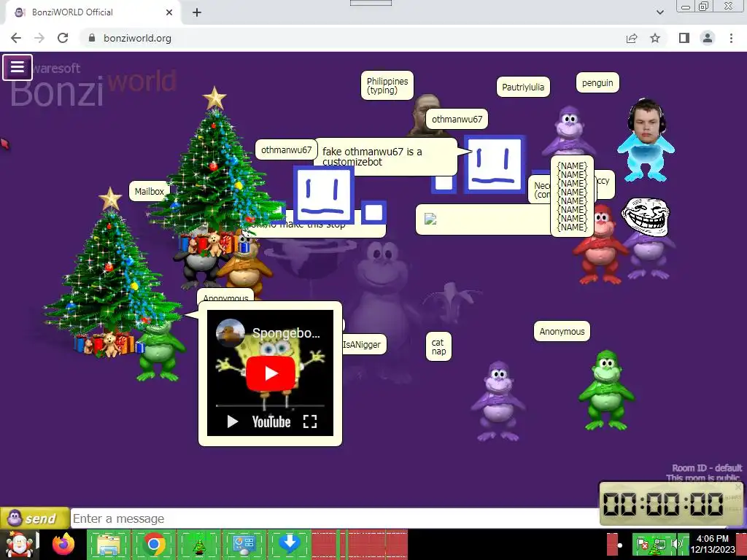Click the penguin name tag

pos(597,83)
